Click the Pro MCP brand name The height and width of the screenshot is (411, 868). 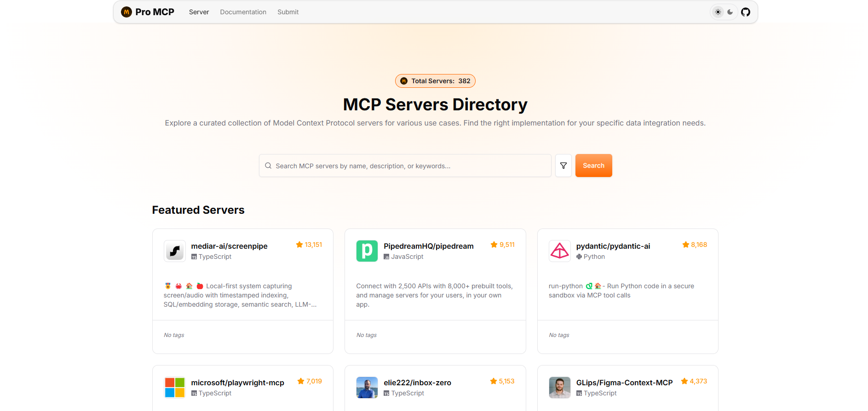click(x=155, y=12)
